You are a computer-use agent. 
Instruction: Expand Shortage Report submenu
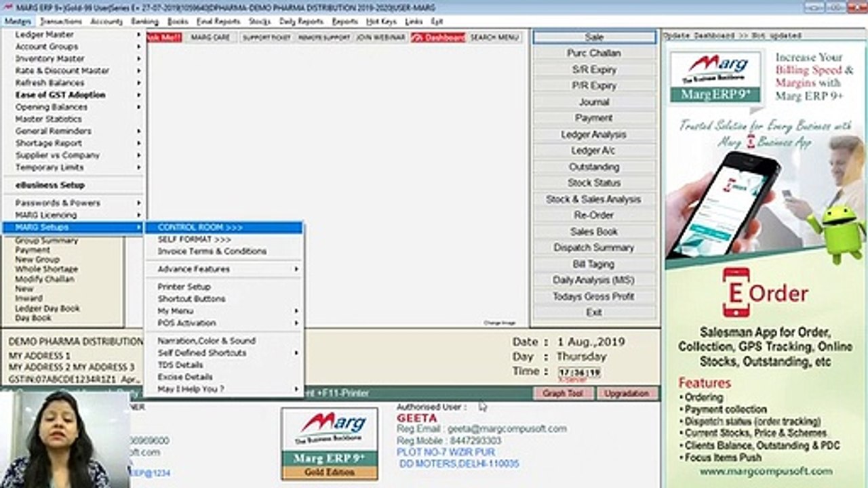click(x=74, y=143)
